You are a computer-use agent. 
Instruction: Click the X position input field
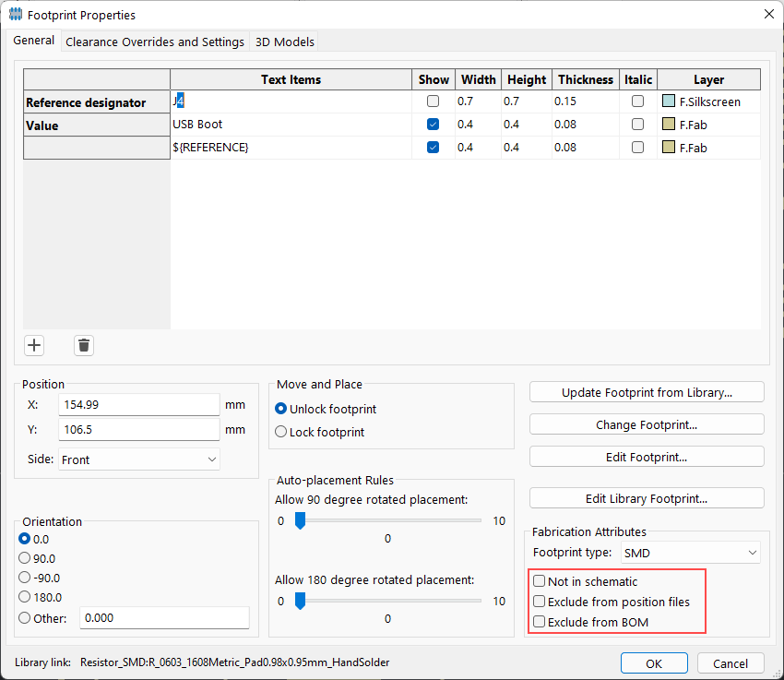139,404
